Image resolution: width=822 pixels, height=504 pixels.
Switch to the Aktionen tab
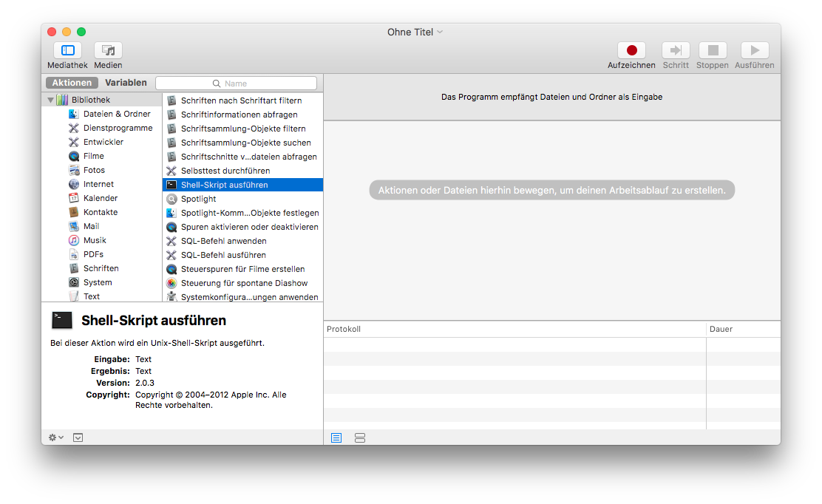pyautogui.click(x=72, y=83)
